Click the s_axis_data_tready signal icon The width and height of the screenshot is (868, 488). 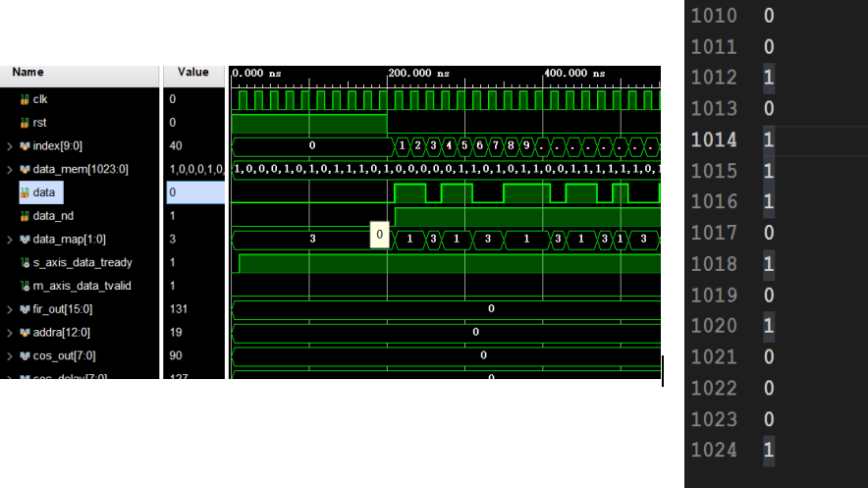(x=25, y=262)
